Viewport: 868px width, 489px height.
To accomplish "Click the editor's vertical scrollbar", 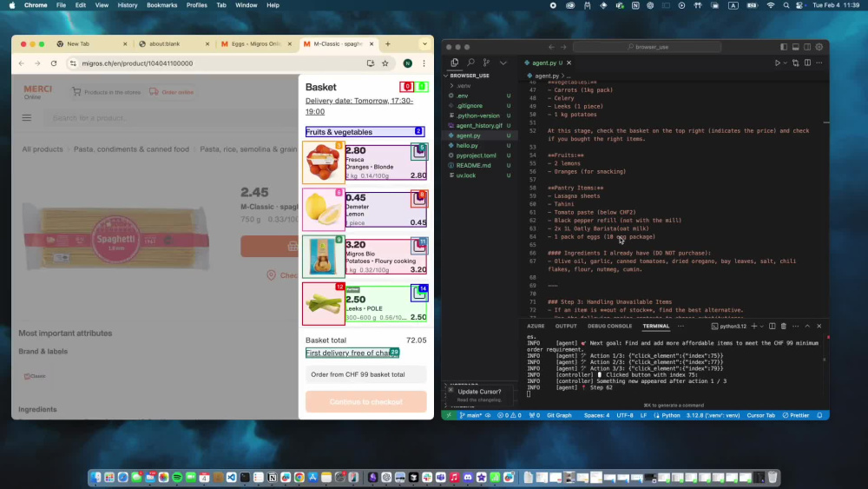I will coord(825,200).
